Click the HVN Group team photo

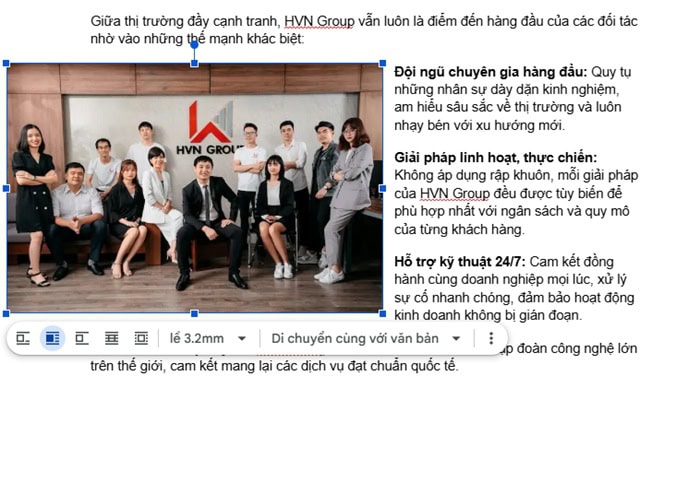[195, 188]
